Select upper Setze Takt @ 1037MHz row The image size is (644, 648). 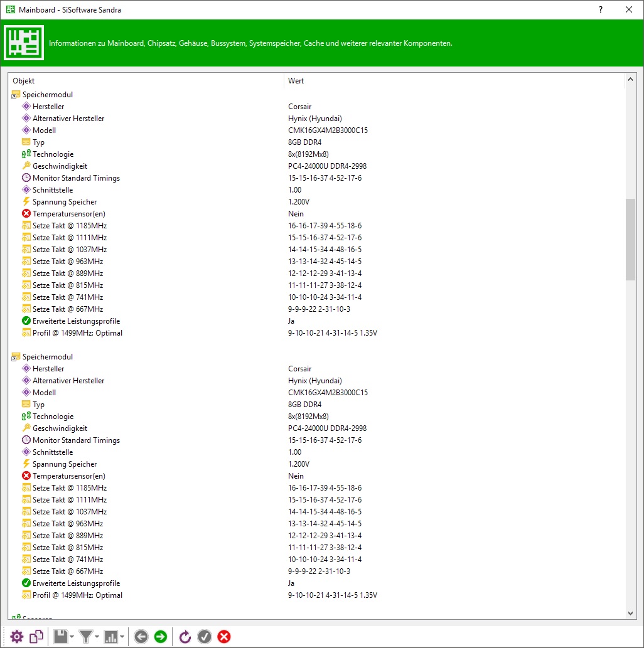pyautogui.click(x=317, y=250)
